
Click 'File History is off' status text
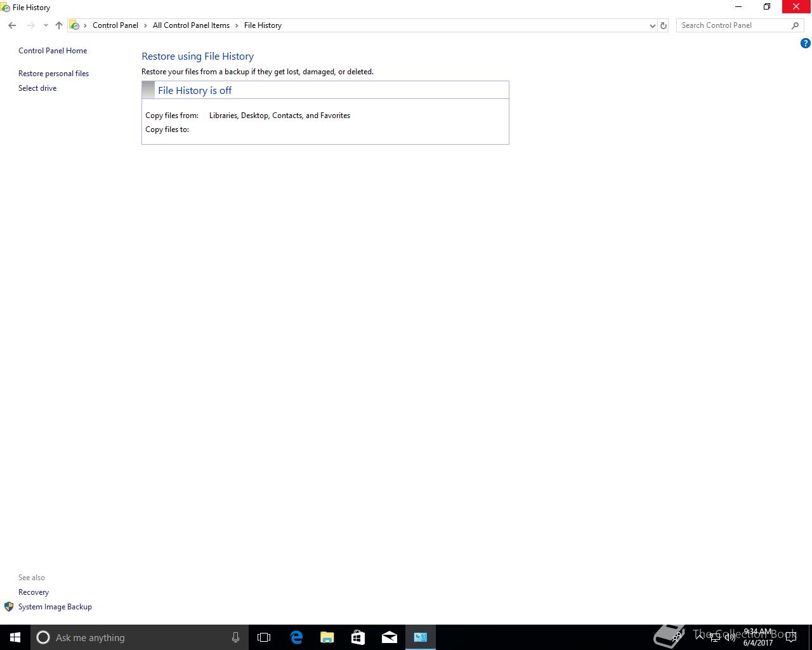[x=195, y=91]
